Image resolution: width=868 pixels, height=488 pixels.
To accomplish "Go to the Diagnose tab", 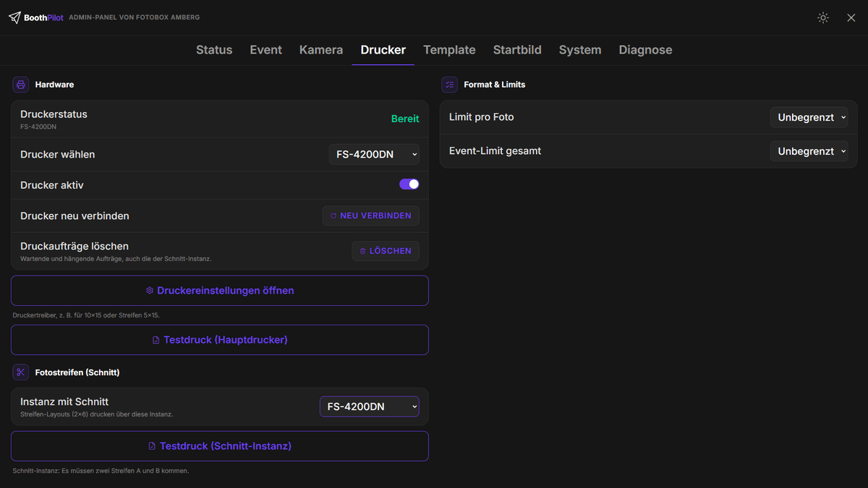I will pos(645,50).
